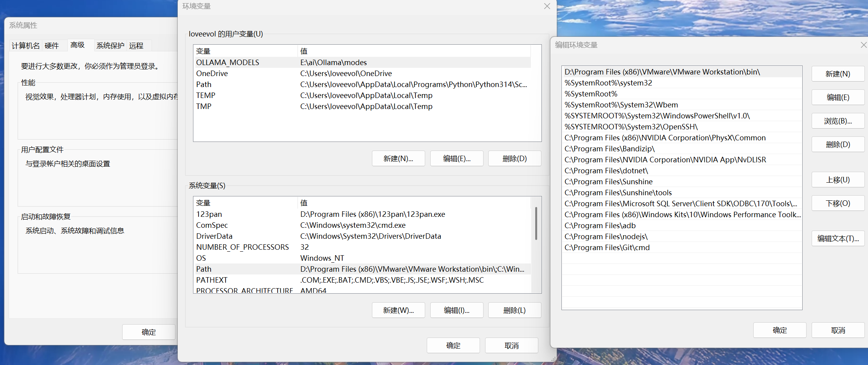Click the system variables list scrollbar
The width and height of the screenshot is (868, 365).
536,223
